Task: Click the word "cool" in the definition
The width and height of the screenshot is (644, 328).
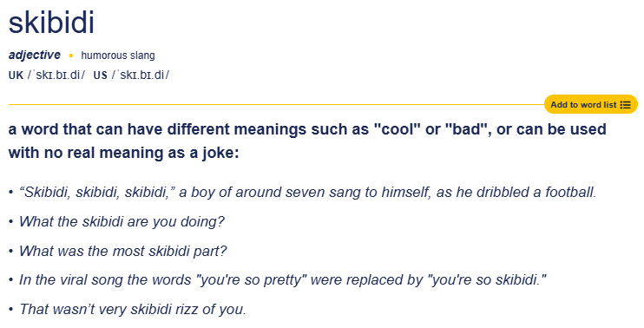Action: 398,129
